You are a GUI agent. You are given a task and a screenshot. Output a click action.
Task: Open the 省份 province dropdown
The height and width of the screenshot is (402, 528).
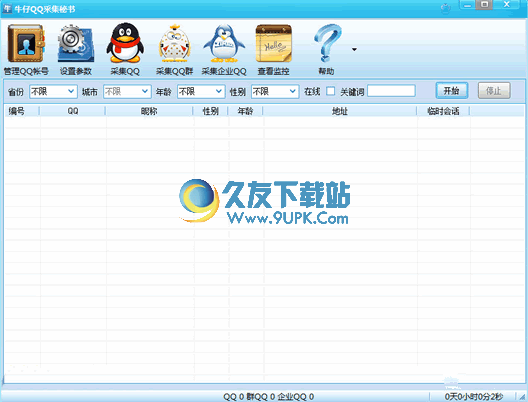click(53, 91)
